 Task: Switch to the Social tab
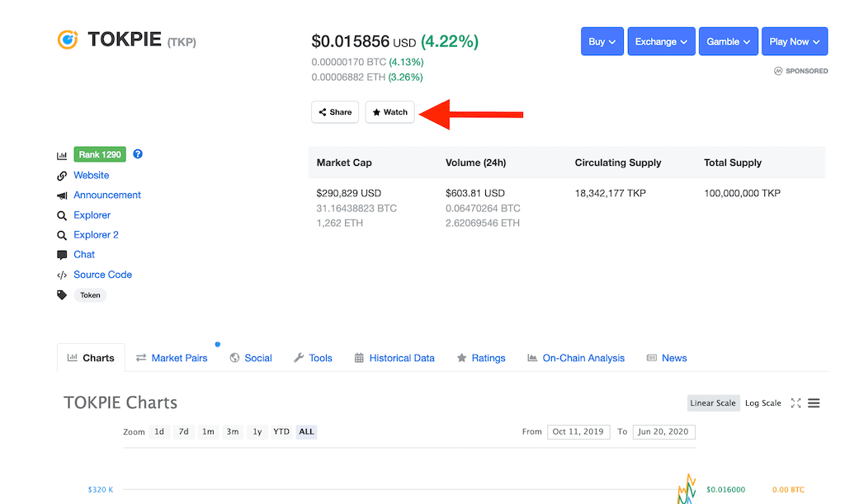(x=251, y=358)
